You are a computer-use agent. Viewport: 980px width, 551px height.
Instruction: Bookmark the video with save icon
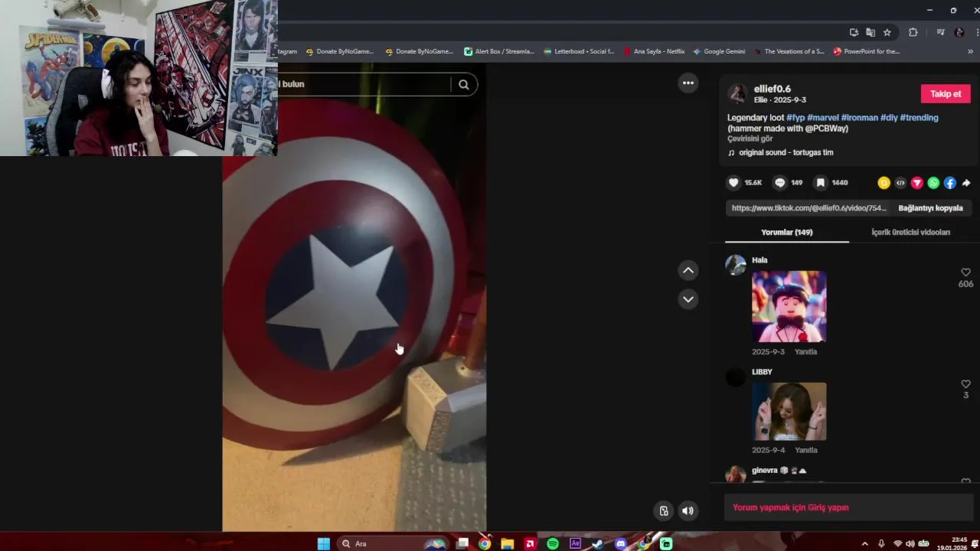(x=821, y=183)
